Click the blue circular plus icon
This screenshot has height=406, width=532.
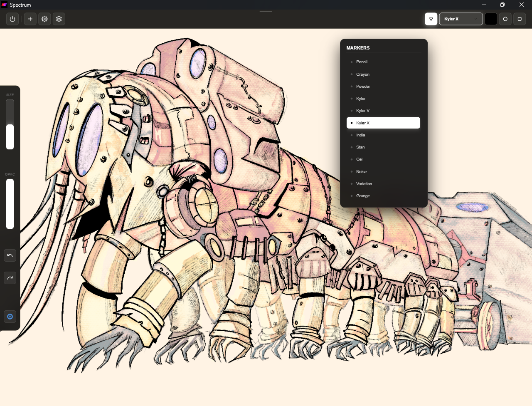pyautogui.click(x=10, y=317)
